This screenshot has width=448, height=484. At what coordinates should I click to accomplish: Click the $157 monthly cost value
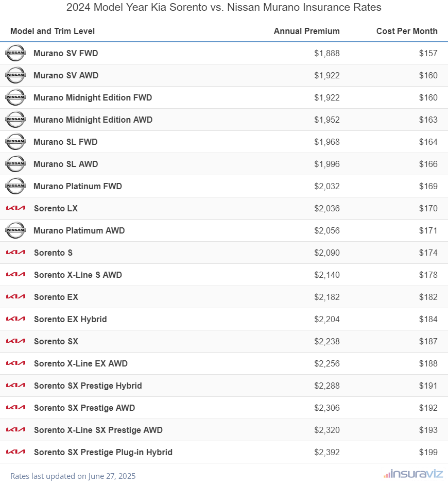click(428, 54)
